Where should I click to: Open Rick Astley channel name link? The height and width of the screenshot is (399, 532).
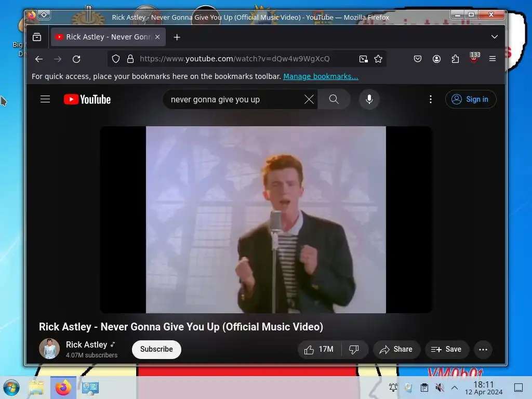(87, 345)
